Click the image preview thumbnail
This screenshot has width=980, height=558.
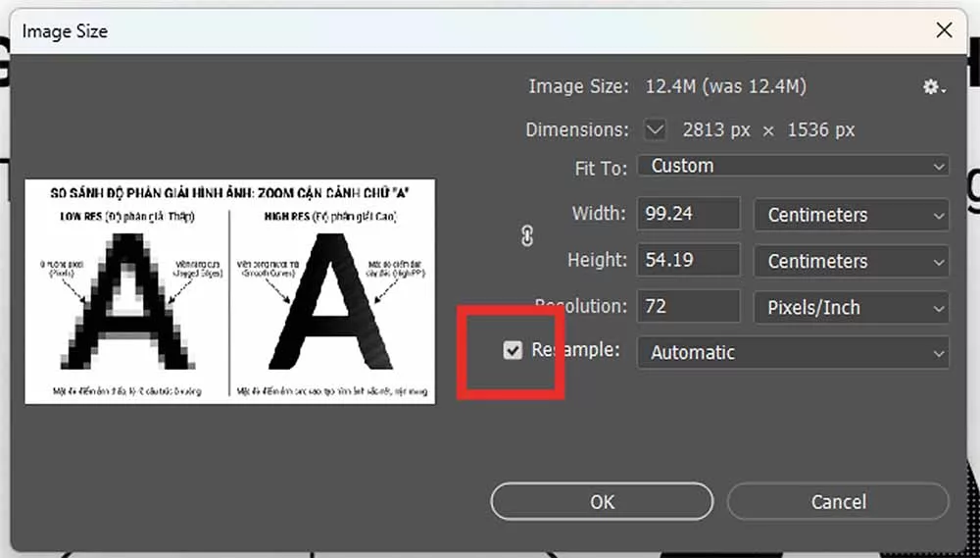pyautogui.click(x=230, y=291)
